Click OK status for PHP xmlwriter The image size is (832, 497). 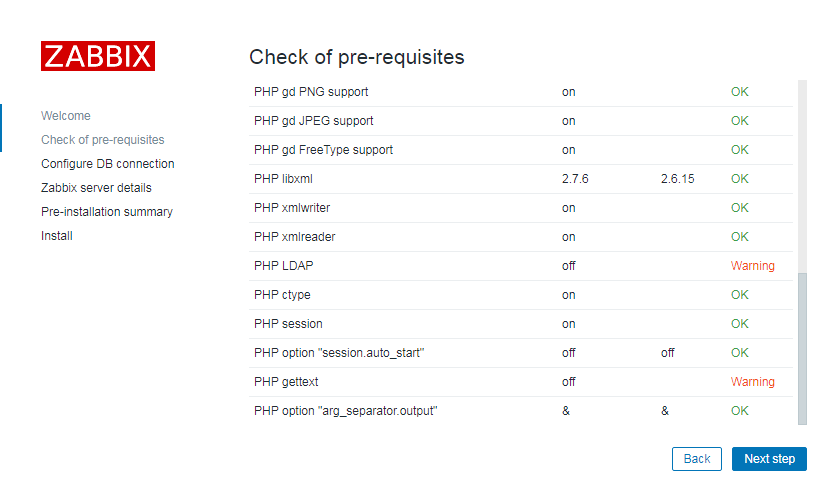[740, 208]
